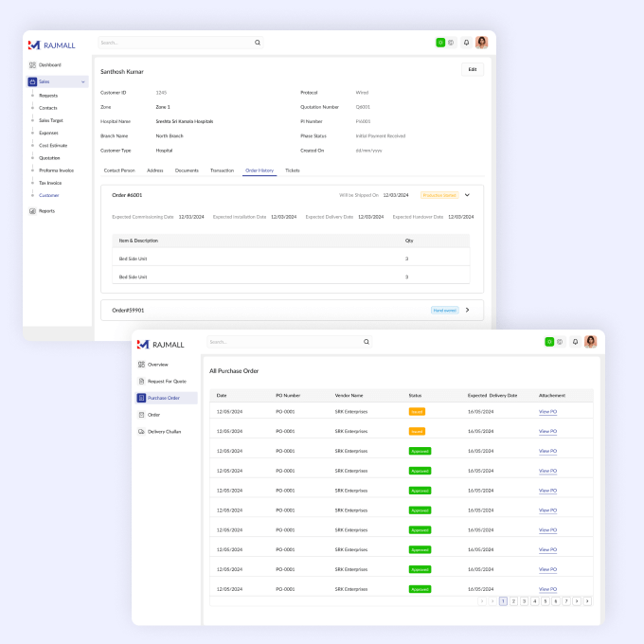
Task: Click the Overview icon in the purchase sidebar
Action: point(141,364)
